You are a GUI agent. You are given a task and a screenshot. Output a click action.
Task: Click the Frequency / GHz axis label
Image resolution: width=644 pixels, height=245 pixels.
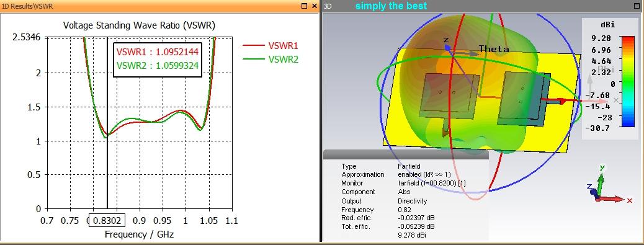point(139,234)
